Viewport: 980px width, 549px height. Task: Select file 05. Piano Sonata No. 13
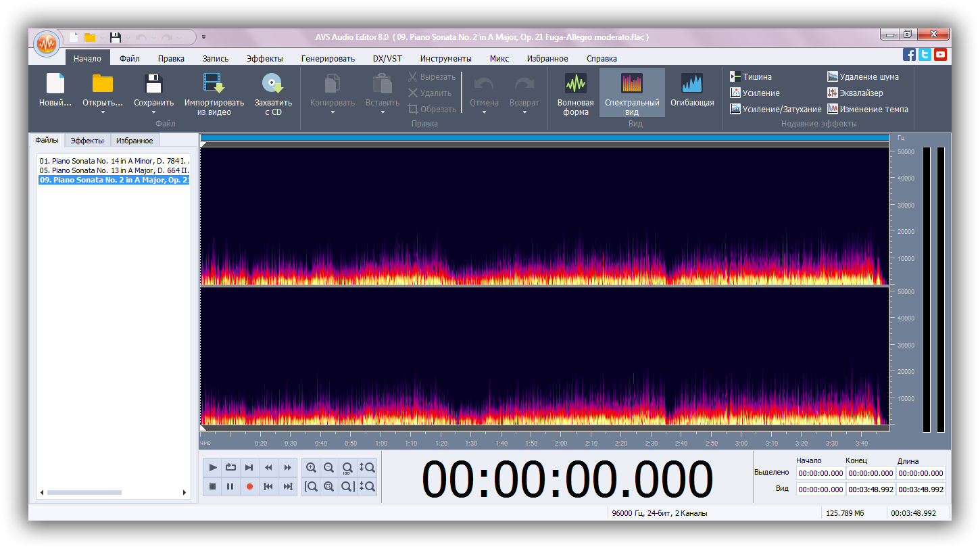click(x=114, y=170)
